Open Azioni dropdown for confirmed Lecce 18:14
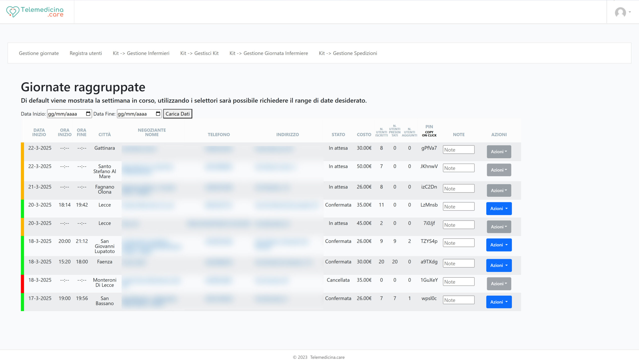639x364 pixels. [499, 208]
